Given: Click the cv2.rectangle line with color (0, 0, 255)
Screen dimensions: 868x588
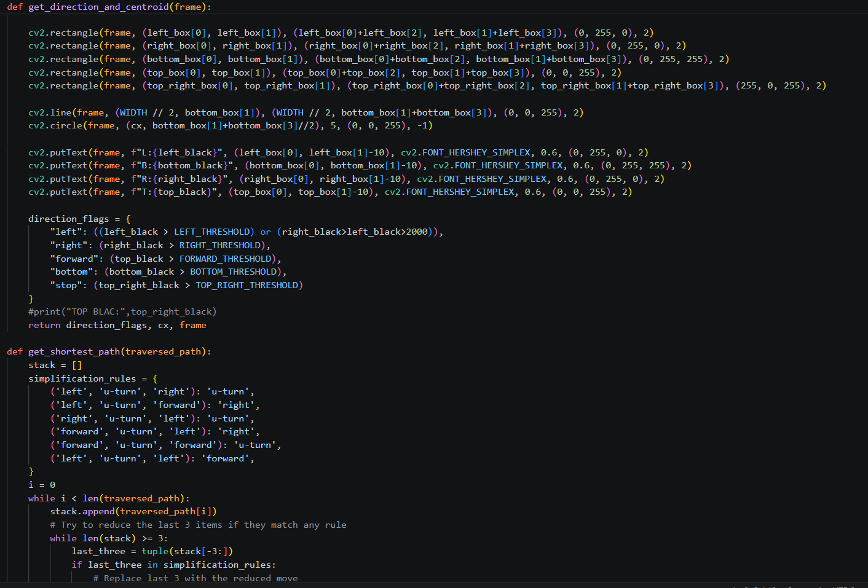Looking at the screenshot, I should 325,73.
